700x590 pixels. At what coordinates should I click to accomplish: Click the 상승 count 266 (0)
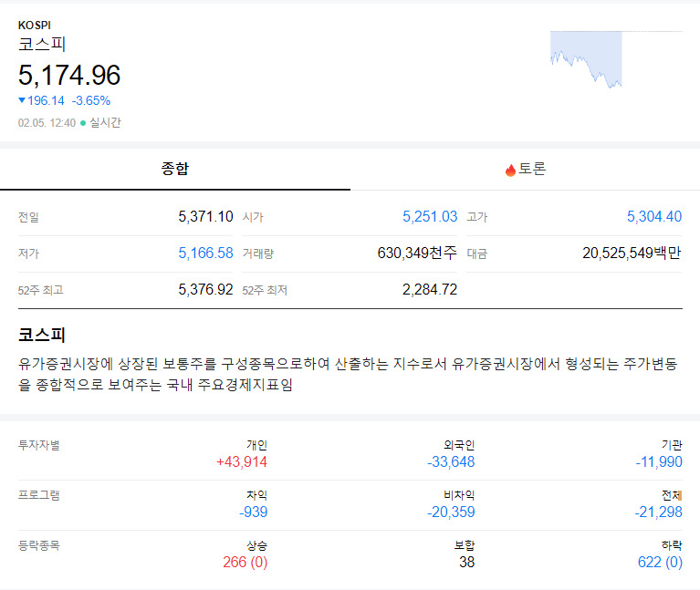click(x=246, y=563)
